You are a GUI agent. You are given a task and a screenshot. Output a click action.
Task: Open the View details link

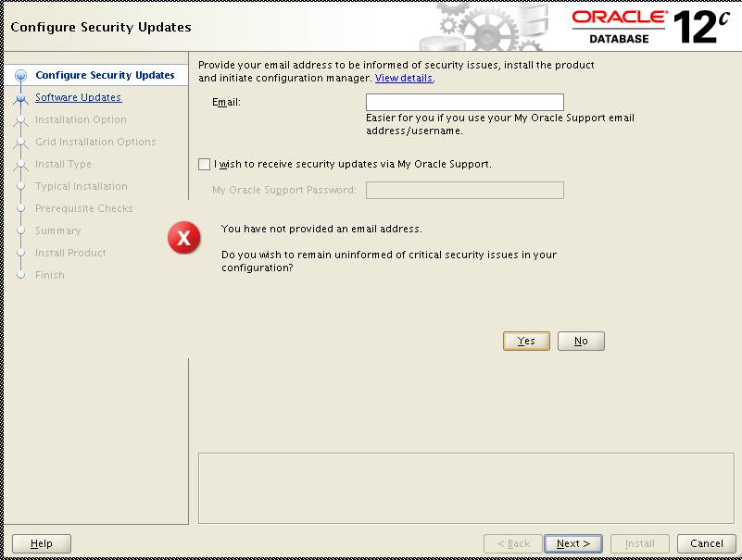pos(404,78)
